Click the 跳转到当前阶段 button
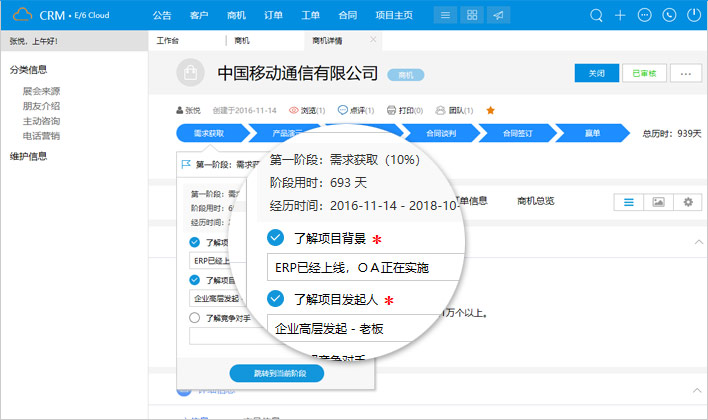This screenshot has height=420, width=708. pos(276,373)
